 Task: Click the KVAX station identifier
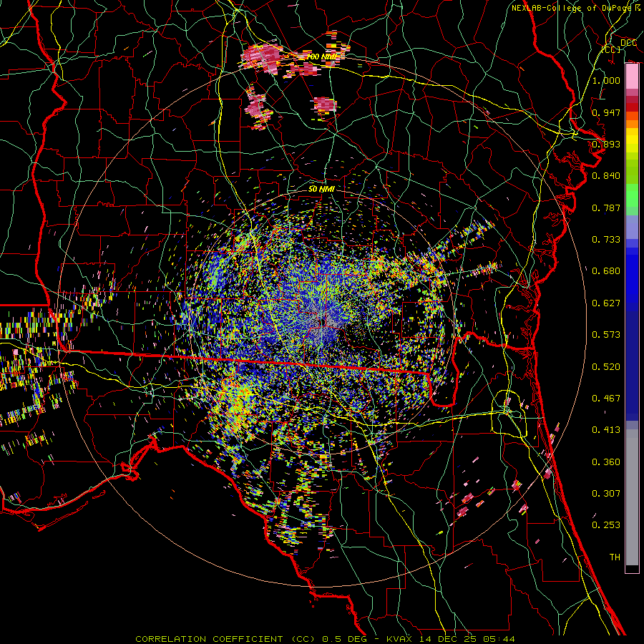[399, 639]
